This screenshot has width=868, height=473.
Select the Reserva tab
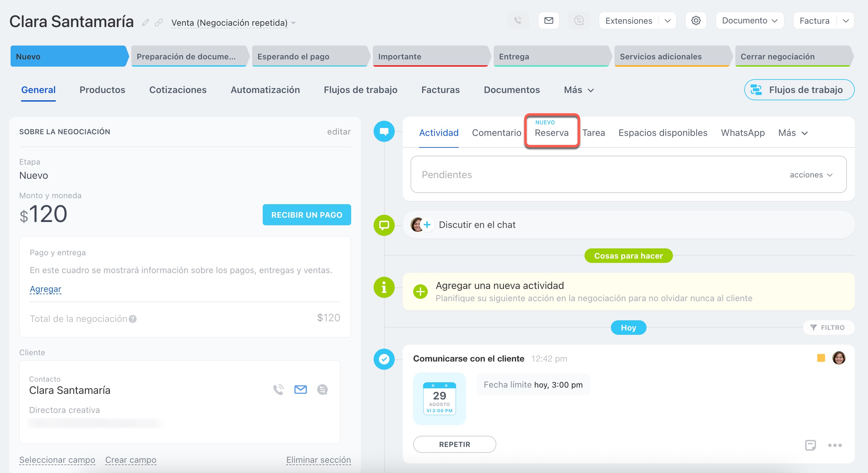(x=551, y=133)
